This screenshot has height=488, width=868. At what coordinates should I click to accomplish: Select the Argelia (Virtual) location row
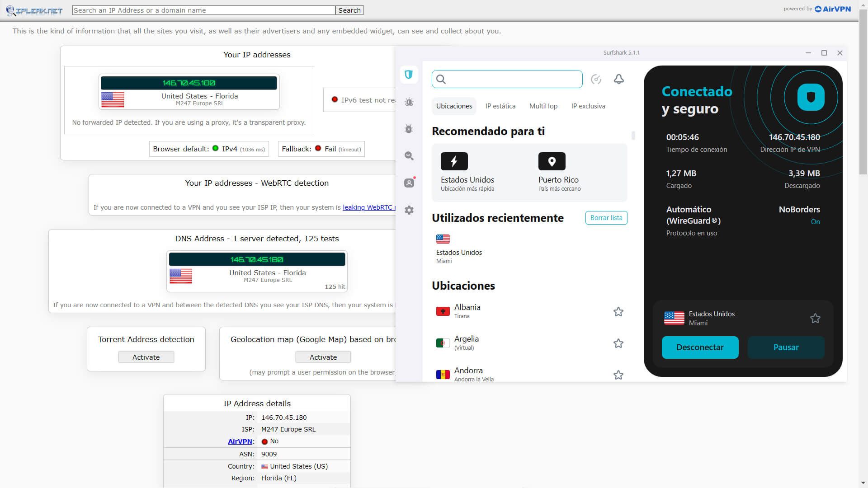click(x=529, y=343)
